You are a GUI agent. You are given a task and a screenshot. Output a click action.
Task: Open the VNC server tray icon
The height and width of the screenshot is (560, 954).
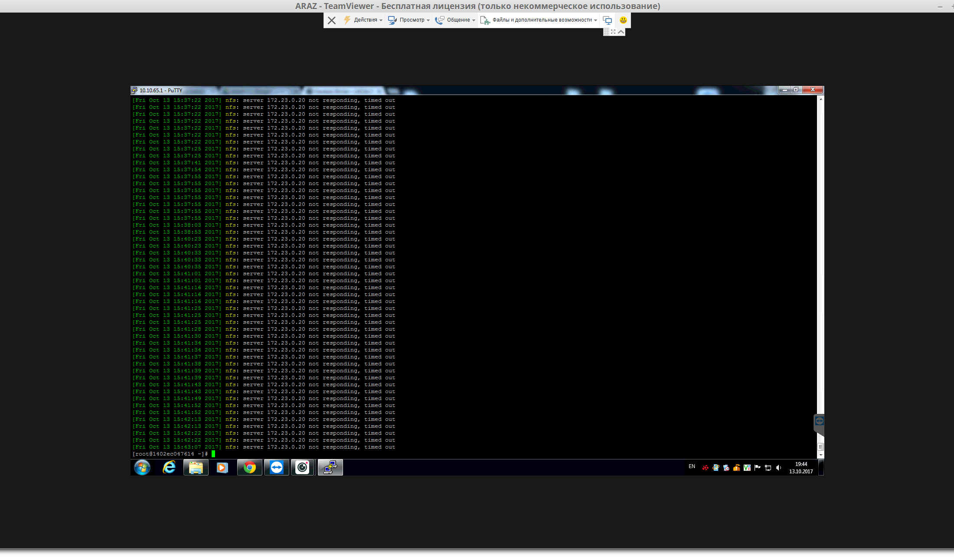pyautogui.click(x=747, y=468)
